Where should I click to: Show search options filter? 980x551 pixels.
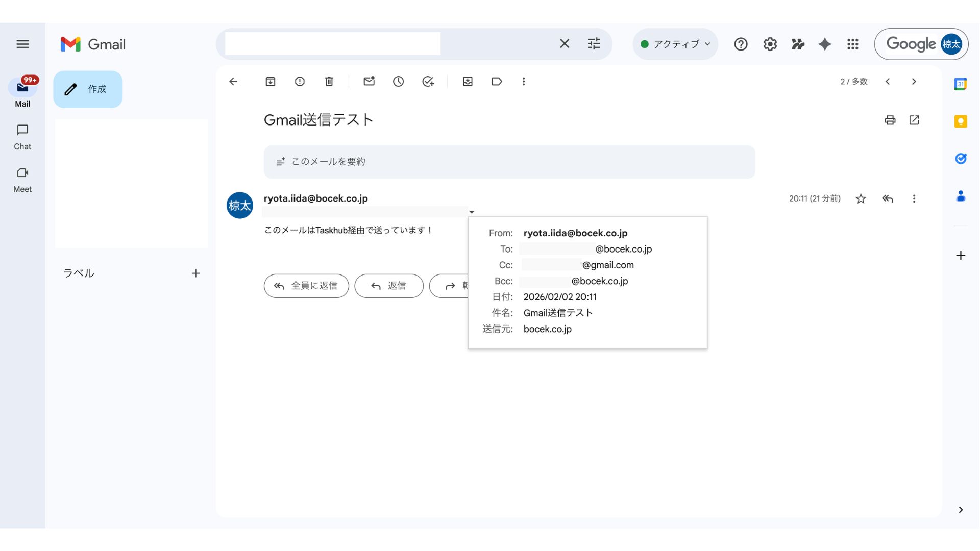pyautogui.click(x=594, y=44)
